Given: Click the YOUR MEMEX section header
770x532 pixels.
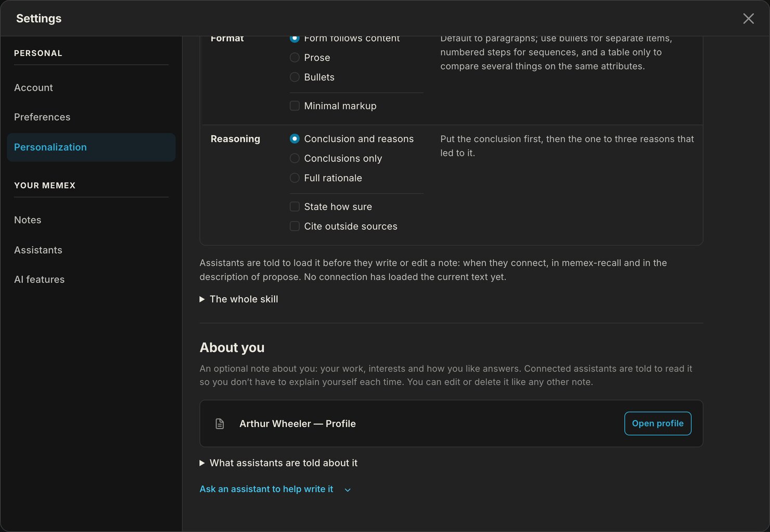Looking at the screenshot, I should point(45,186).
